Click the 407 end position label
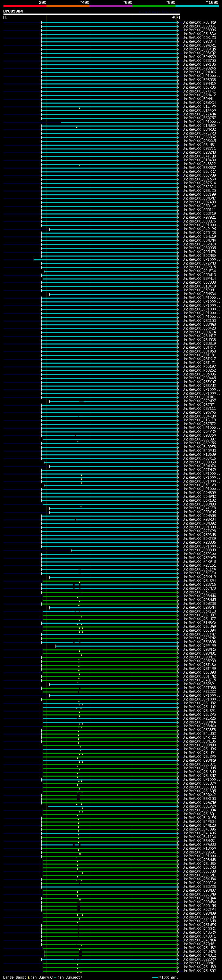This screenshot has width=222, height=980. [x=175, y=17]
